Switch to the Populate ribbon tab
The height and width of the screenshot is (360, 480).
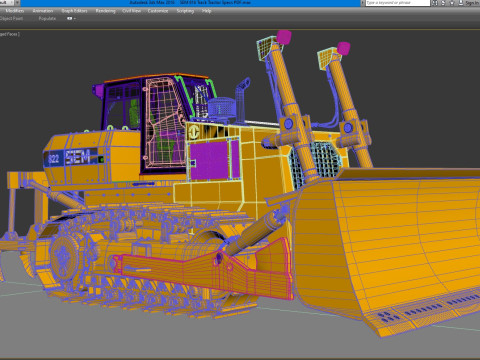(x=47, y=19)
